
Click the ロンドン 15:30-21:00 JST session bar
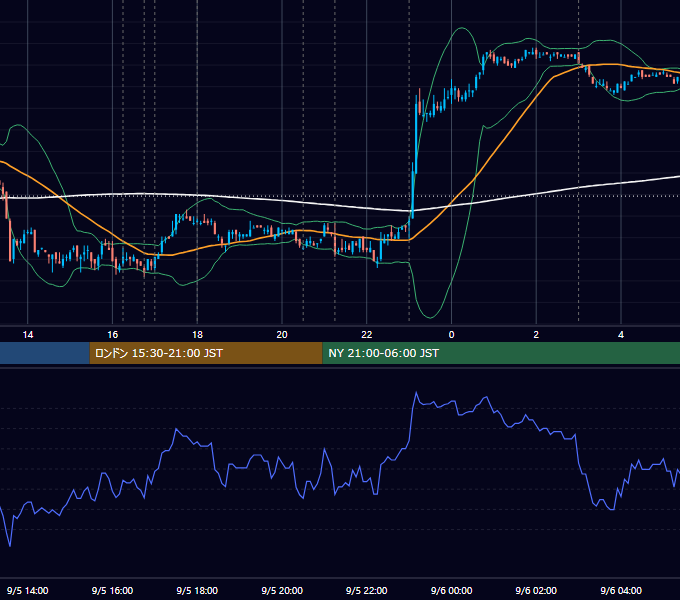tap(206, 353)
